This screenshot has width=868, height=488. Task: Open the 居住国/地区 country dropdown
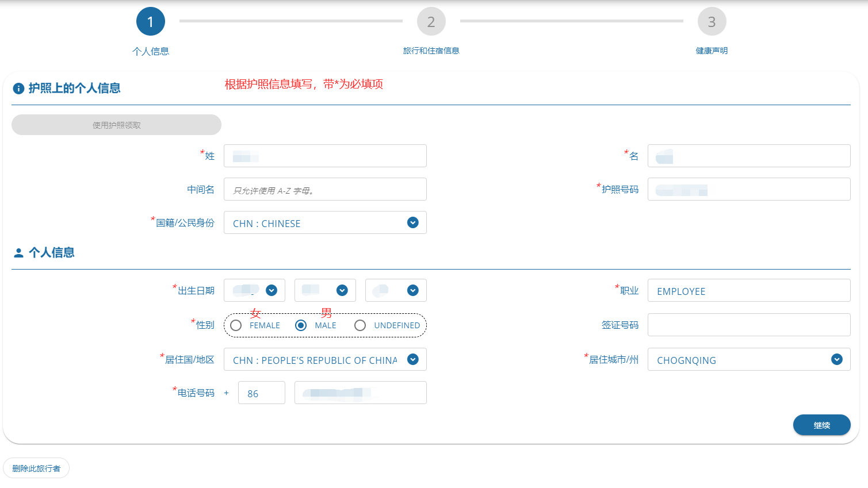pyautogui.click(x=412, y=359)
